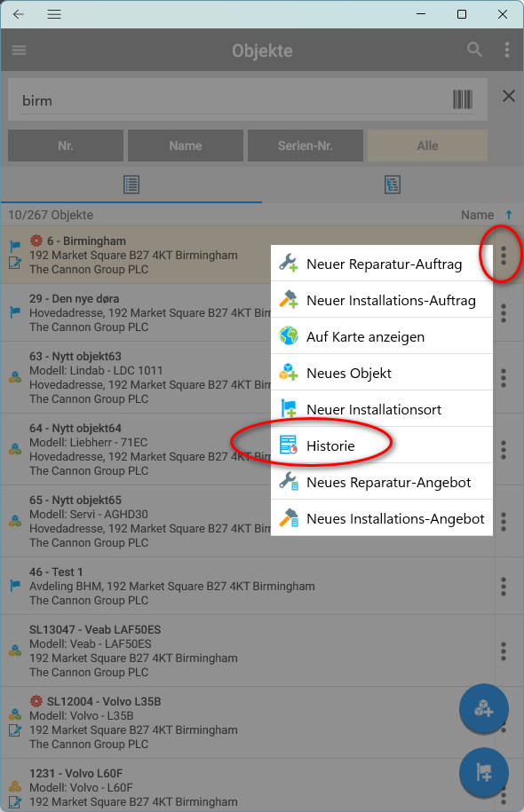This screenshot has height=812, width=524.
Task: Click the edit note icon on 6 - Birmingham
Action: coord(15,263)
